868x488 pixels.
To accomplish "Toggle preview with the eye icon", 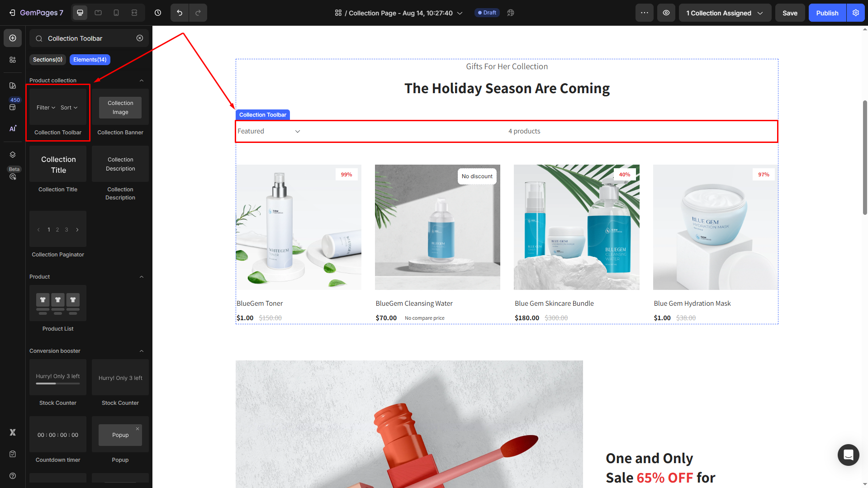I will point(666,13).
